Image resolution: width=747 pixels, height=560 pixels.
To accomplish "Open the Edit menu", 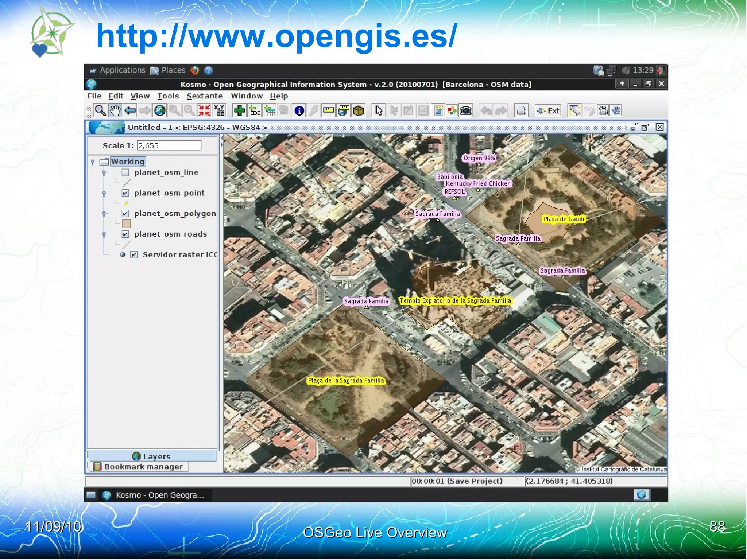I will [x=116, y=96].
